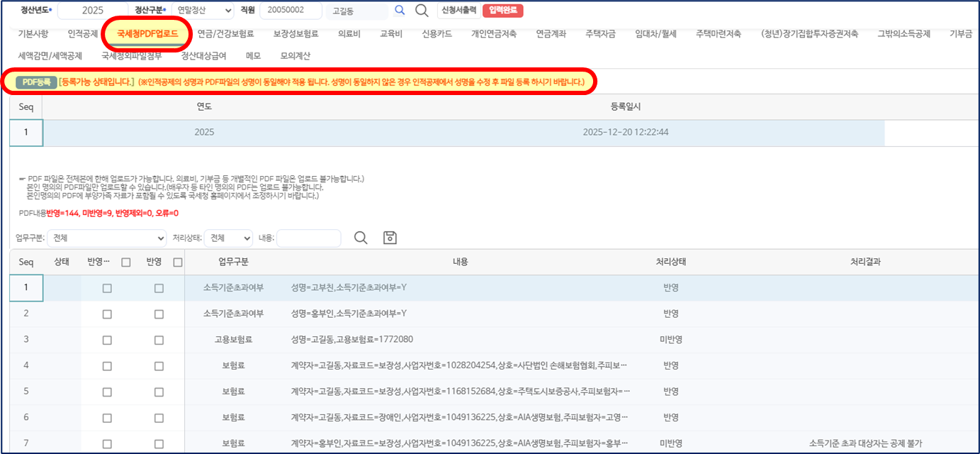This screenshot has height=454, width=980.
Task: Toggle the 반영 header select-all checkbox
Action: (x=178, y=262)
